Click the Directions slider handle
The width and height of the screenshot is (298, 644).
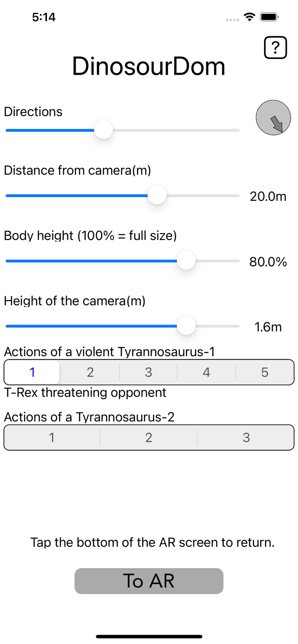[x=103, y=130]
